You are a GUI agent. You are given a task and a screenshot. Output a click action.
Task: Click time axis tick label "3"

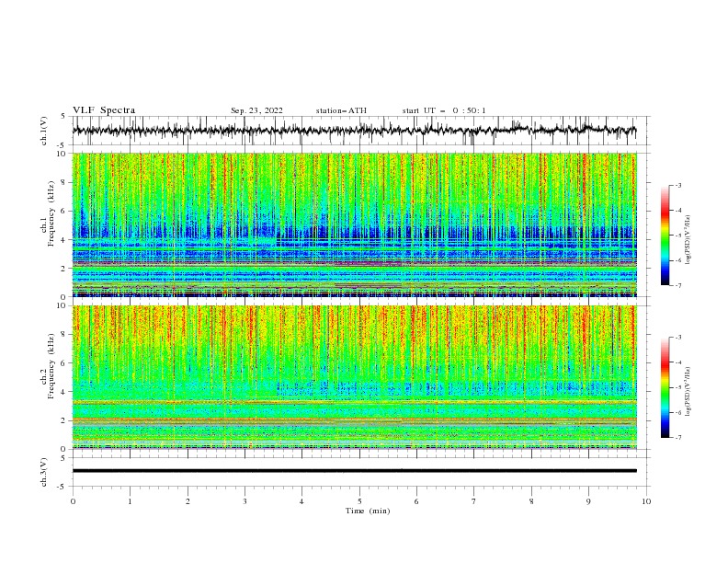[x=245, y=501]
